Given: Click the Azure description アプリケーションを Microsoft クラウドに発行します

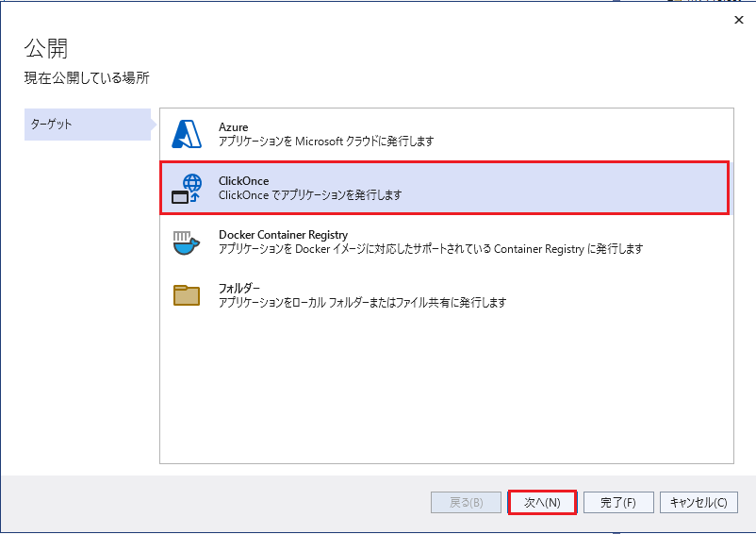Looking at the screenshot, I should click(x=326, y=142).
